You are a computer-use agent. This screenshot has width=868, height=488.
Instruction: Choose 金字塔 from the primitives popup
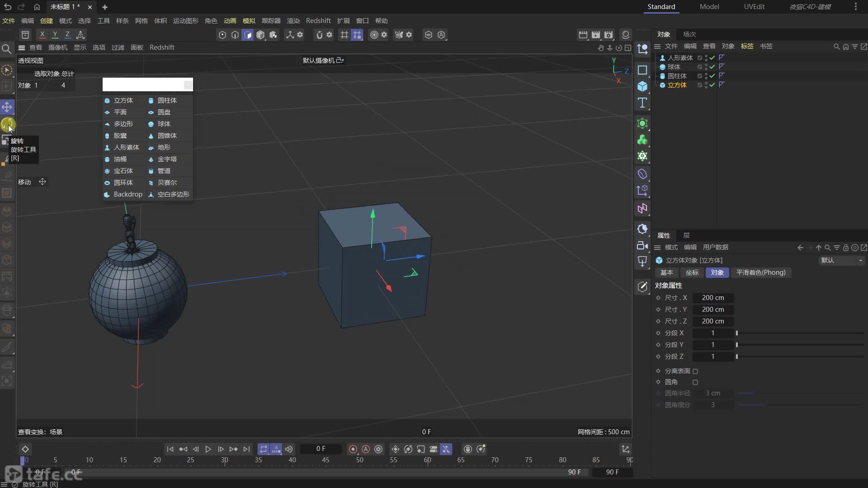[167, 159]
